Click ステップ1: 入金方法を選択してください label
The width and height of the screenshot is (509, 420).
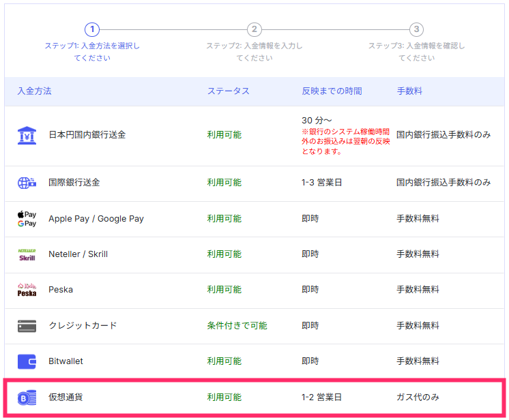coord(92,52)
